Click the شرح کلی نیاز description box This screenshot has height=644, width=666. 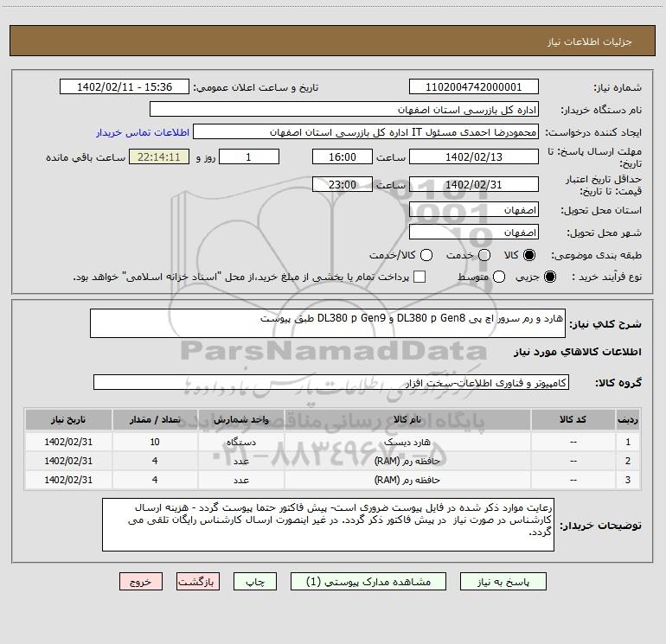328,323
